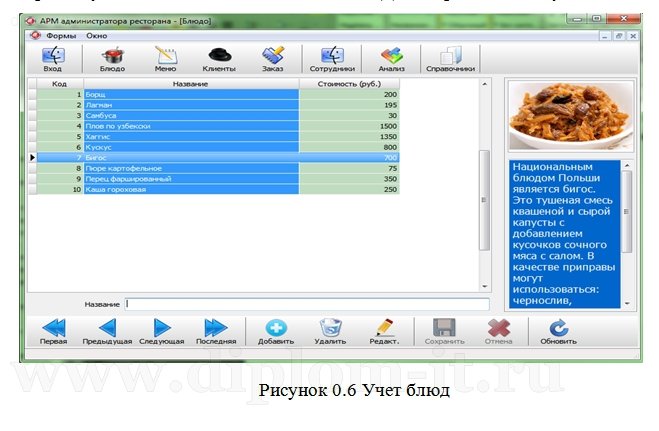This screenshot has height=431, width=659.
Task: Delete the dish with Удалить
Action: (330, 331)
